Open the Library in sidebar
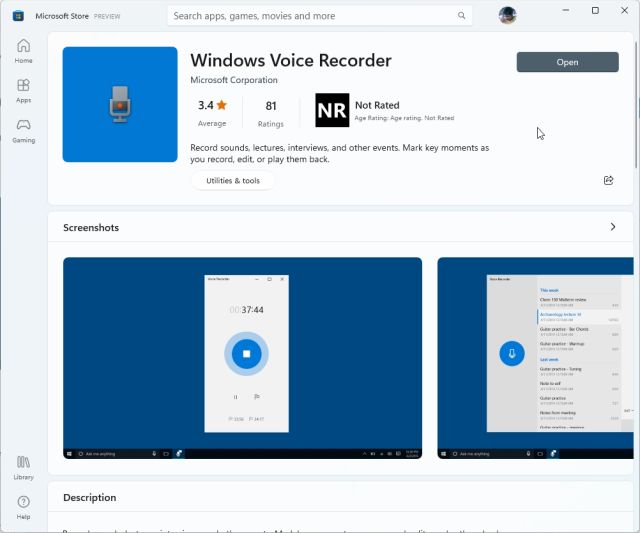640x533 pixels. point(23,468)
